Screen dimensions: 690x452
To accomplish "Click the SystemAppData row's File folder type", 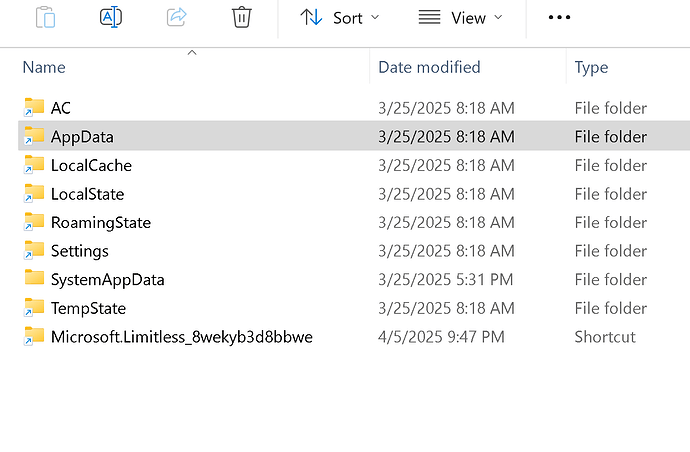I will [611, 280].
